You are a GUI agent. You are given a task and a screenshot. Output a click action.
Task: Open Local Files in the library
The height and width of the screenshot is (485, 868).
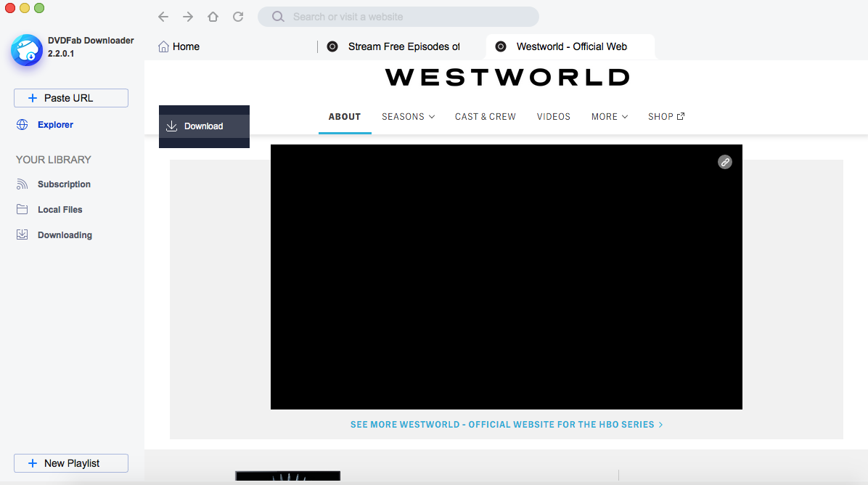click(60, 210)
